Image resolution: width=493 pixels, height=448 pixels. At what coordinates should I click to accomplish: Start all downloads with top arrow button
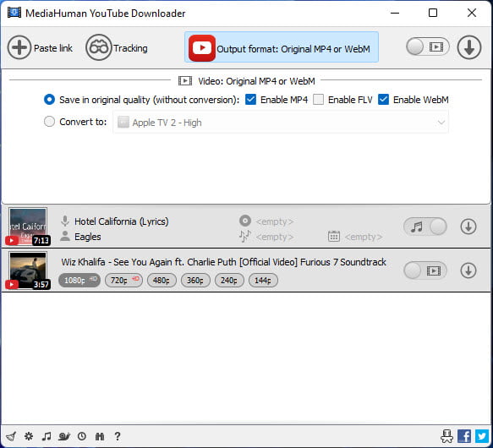pos(468,47)
